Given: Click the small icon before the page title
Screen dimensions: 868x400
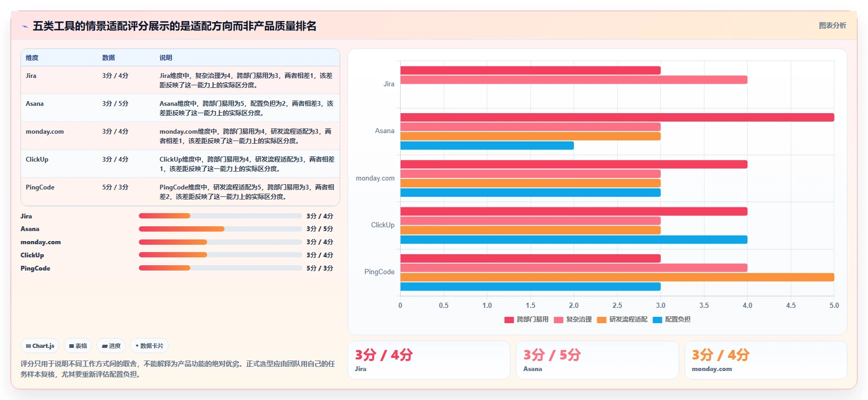Looking at the screenshot, I should click(25, 26).
